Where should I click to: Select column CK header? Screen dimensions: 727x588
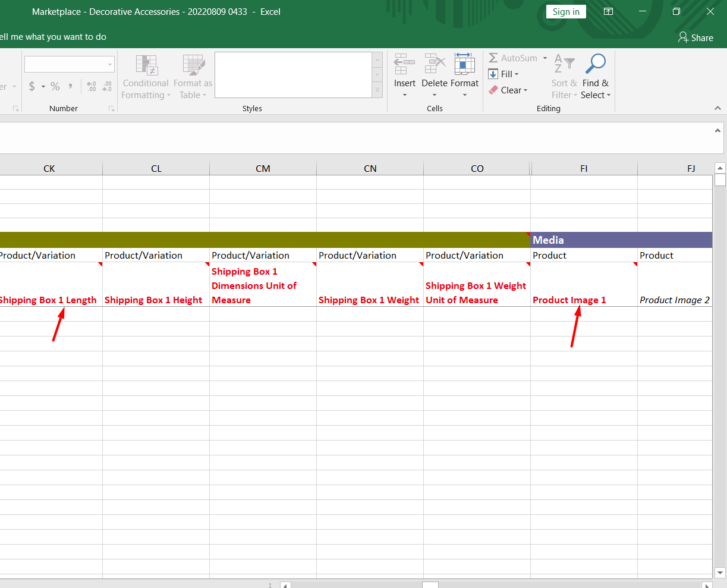49,168
